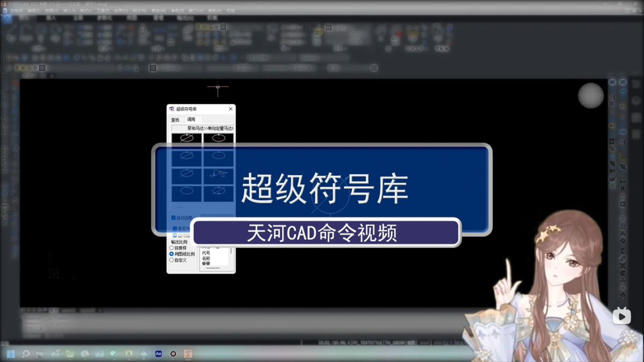This screenshot has height=362, width=644.
Task: Close the 超级符号库 dialog
Action: pyautogui.click(x=231, y=109)
